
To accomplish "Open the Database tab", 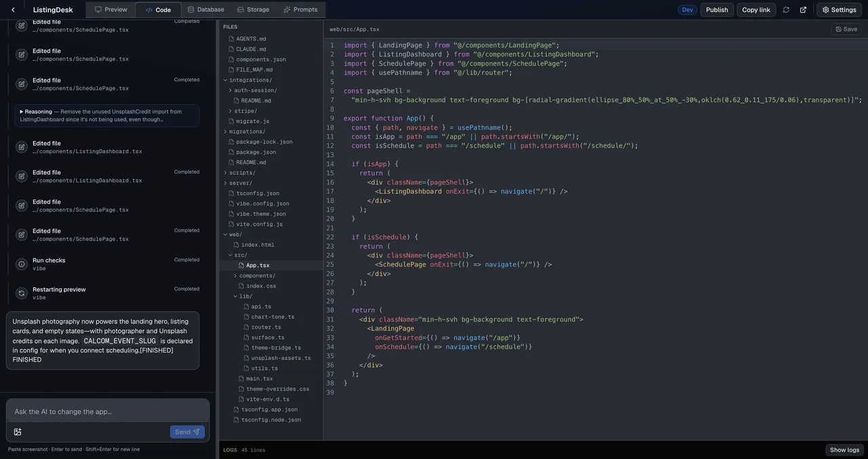I will coord(205,9).
